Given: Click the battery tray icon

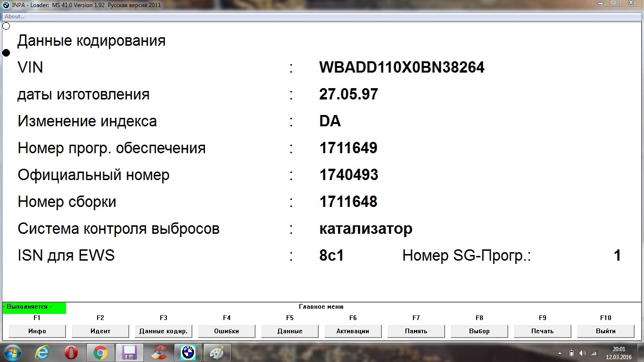Looking at the screenshot, I should click(571, 353).
